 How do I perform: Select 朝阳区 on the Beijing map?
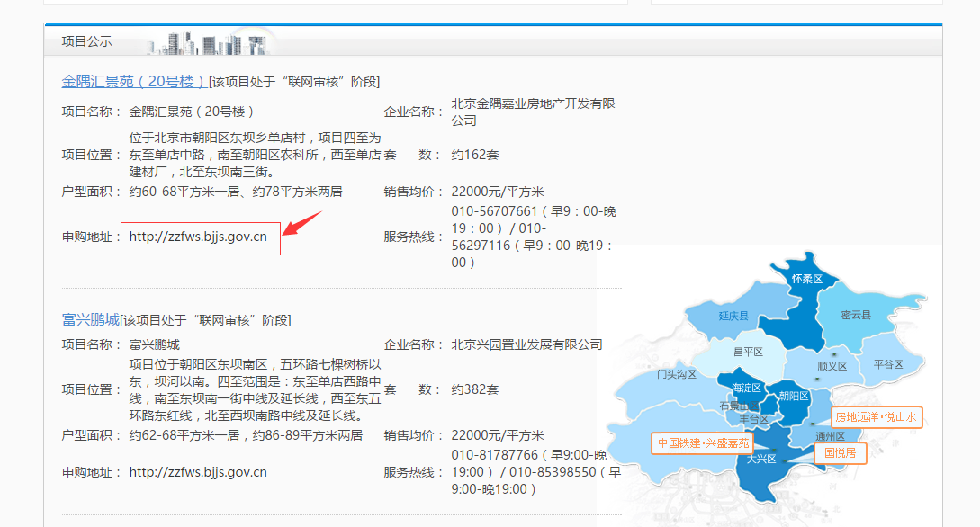click(x=794, y=396)
